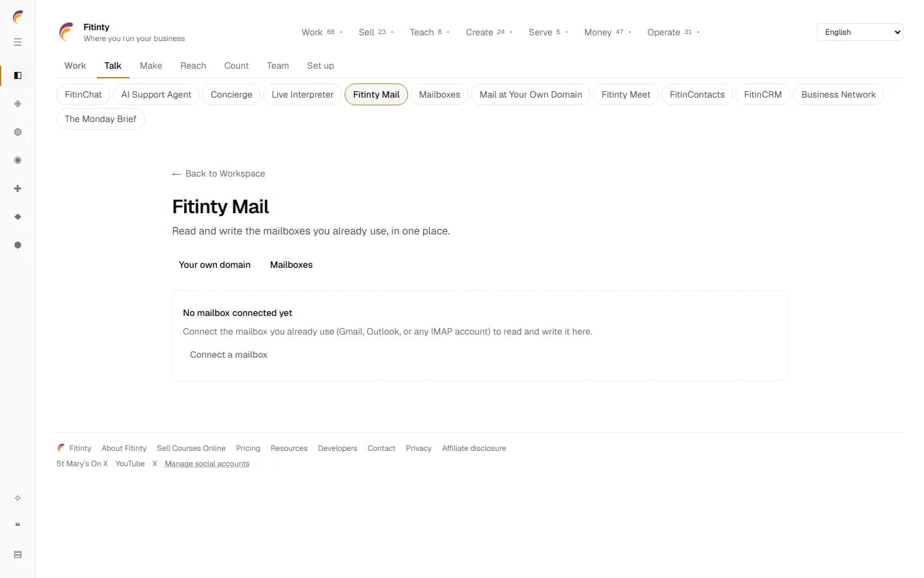Switch to the Reach tab

(x=193, y=66)
